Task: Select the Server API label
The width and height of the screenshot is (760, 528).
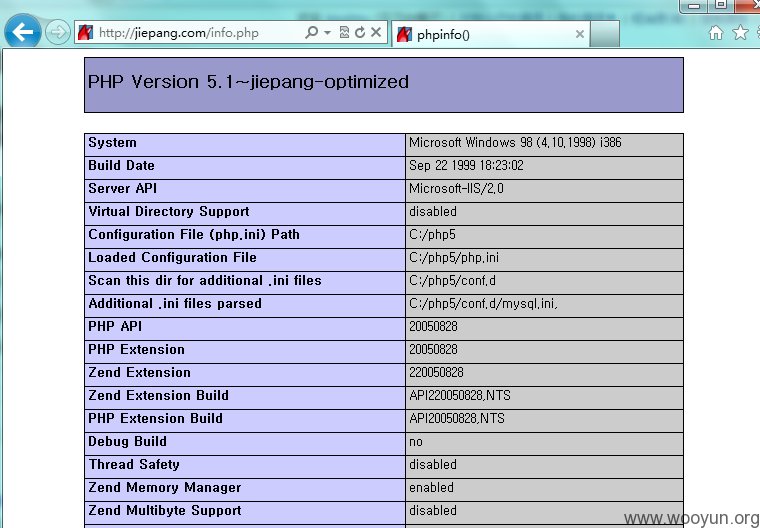Action: pyautogui.click(x=123, y=188)
